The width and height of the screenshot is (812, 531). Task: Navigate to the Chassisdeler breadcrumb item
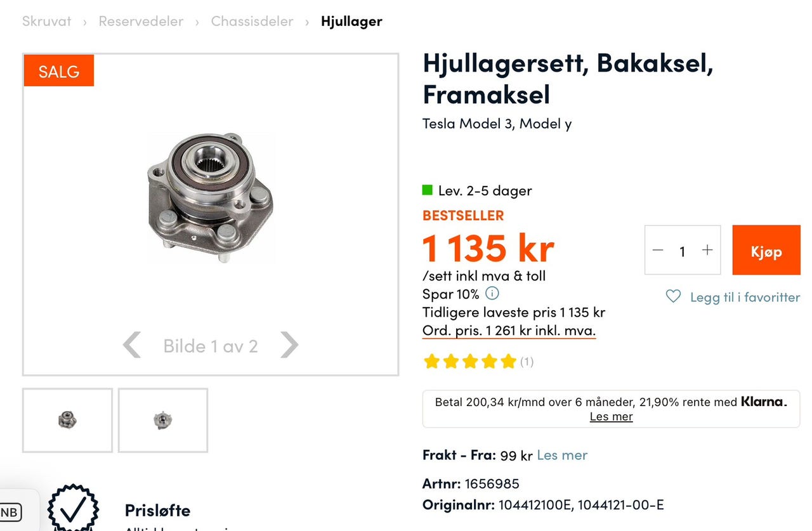coord(252,21)
